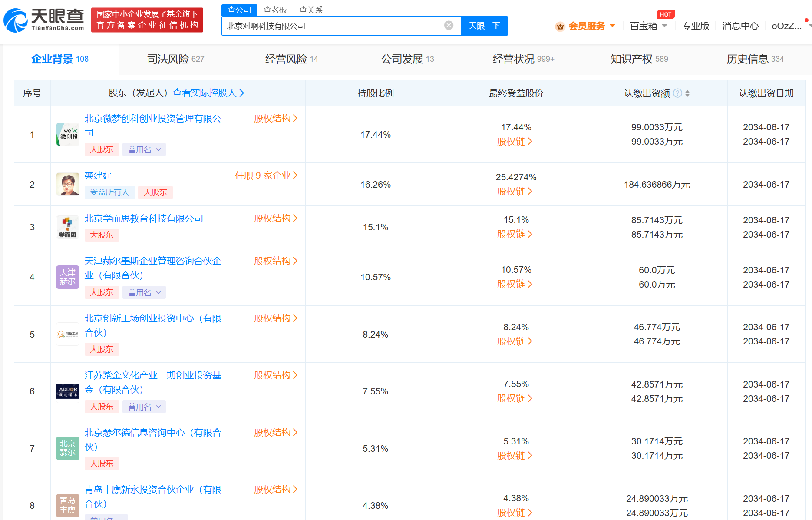This screenshot has height=520, width=812.
Task: Expand 曾用名 for 北京微梦创科
Action: point(144,149)
